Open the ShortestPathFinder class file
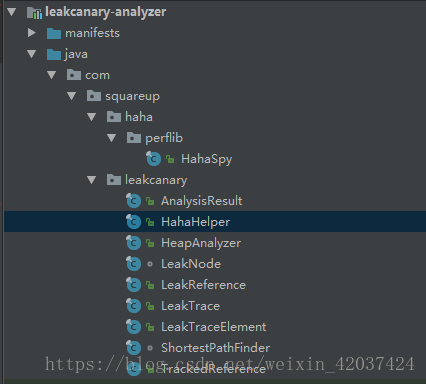 pyautogui.click(x=215, y=348)
